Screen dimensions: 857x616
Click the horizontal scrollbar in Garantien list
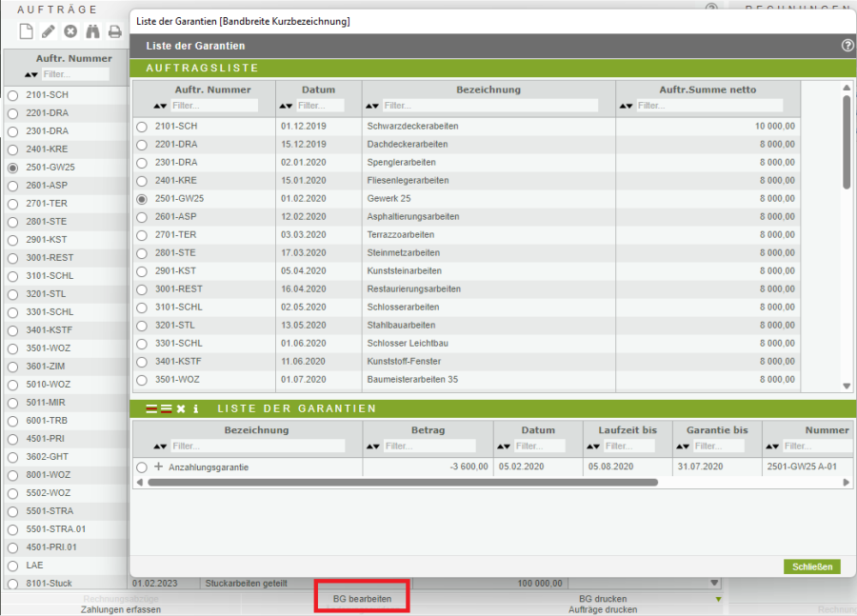click(x=400, y=483)
